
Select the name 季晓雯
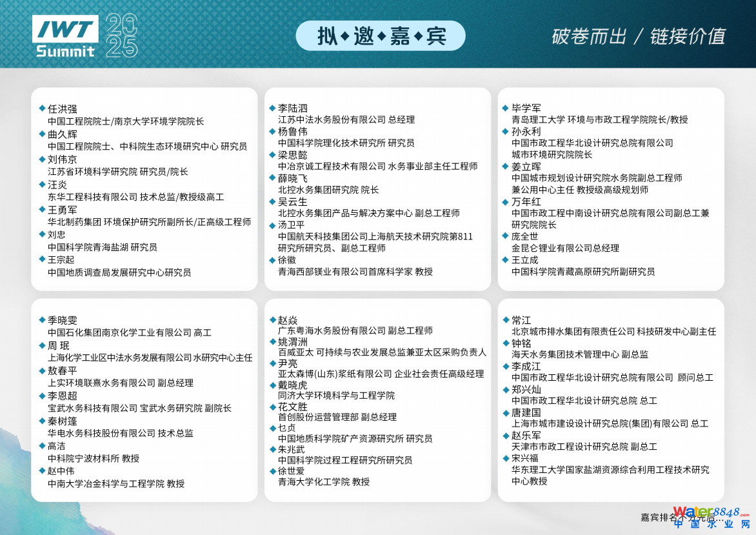tap(62, 320)
